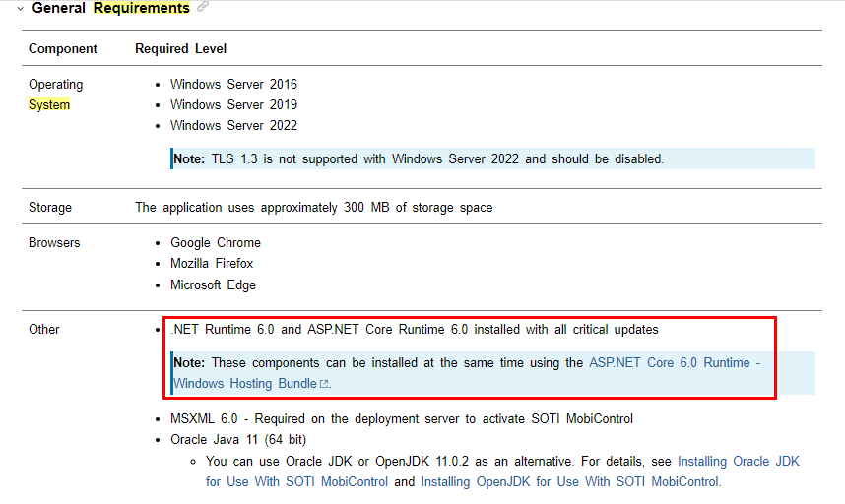
Task: Click the Storage row label
Action: point(50,208)
